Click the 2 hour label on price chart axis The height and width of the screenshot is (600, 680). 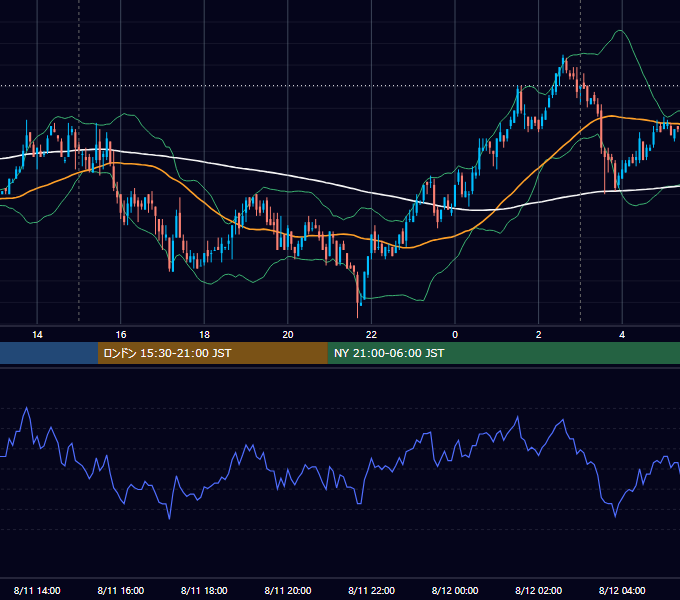tap(539, 335)
